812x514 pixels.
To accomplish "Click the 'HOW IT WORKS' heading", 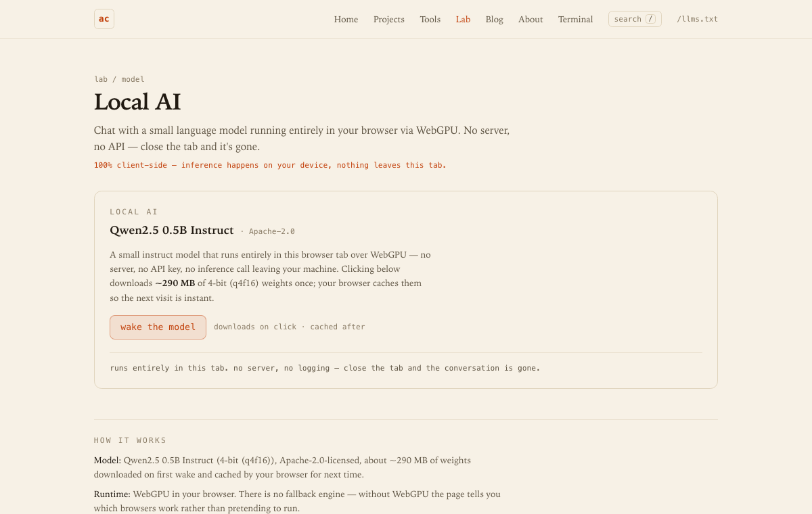I will (x=130, y=440).
